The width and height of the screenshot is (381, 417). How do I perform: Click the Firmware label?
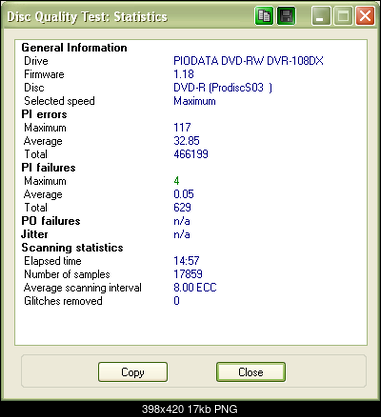point(44,74)
